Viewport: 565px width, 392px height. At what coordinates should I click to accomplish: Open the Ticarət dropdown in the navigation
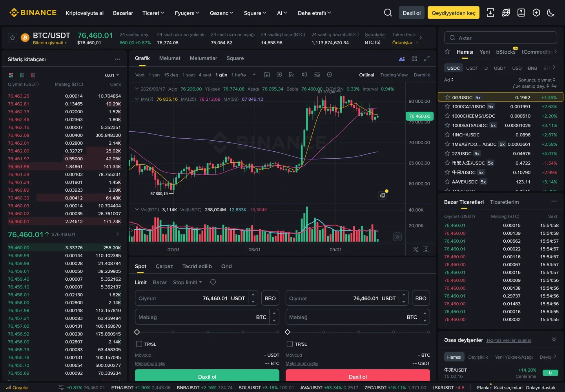pyautogui.click(x=153, y=13)
